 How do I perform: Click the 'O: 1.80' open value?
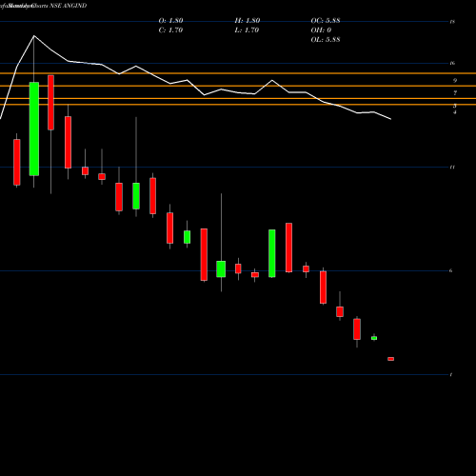click(170, 21)
